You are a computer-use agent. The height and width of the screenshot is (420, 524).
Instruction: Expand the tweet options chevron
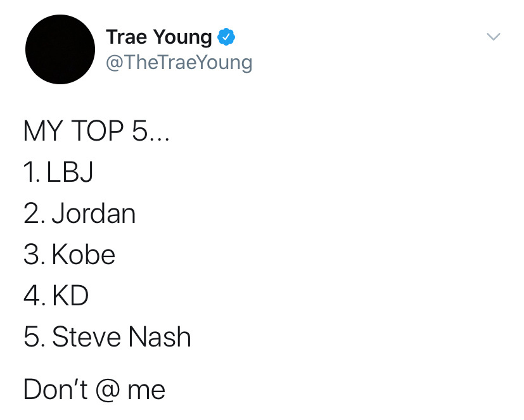coord(493,37)
